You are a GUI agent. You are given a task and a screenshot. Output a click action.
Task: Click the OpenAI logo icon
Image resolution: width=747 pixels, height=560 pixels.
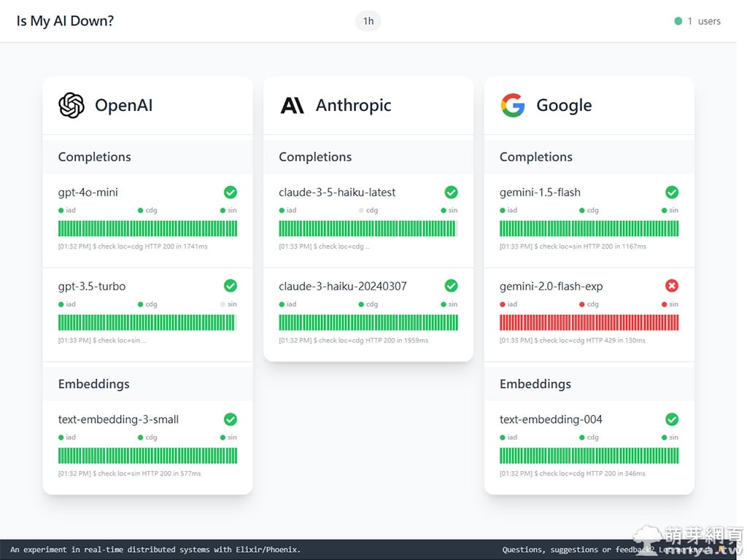tap(71, 105)
